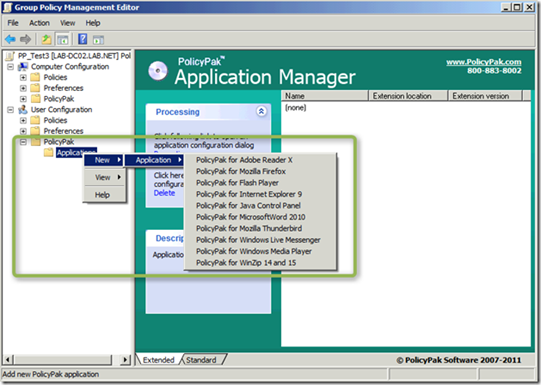
Task: Click the Group Policy Management Editor title icon
Action: [x=7, y=7]
